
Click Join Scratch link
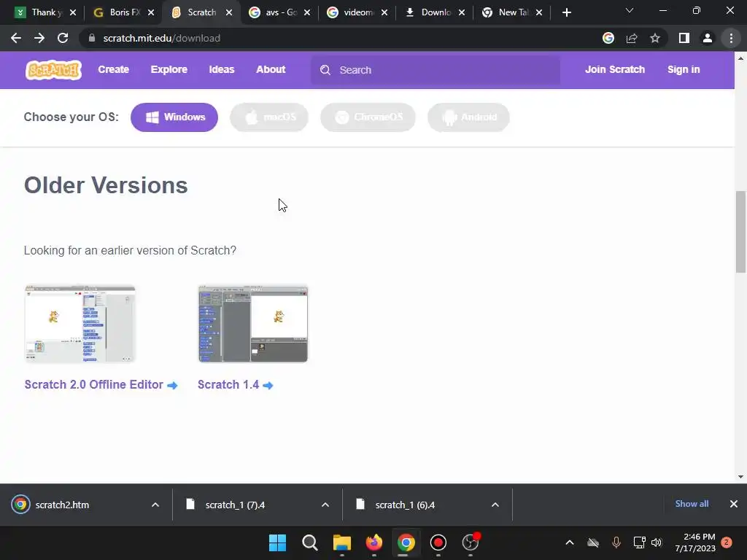coord(614,69)
